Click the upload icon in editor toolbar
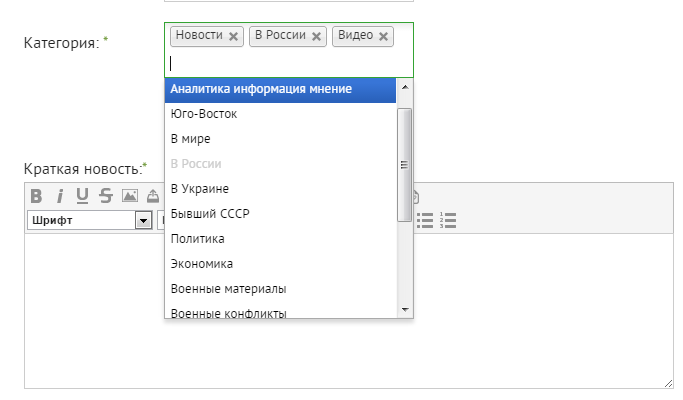Image resolution: width=683 pixels, height=400 pixels. [x=152, y=196]
